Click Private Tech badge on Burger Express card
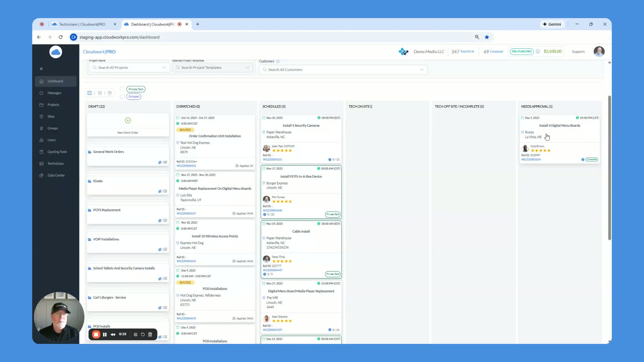This screenshot has height=362, width=644. point(332,215)
